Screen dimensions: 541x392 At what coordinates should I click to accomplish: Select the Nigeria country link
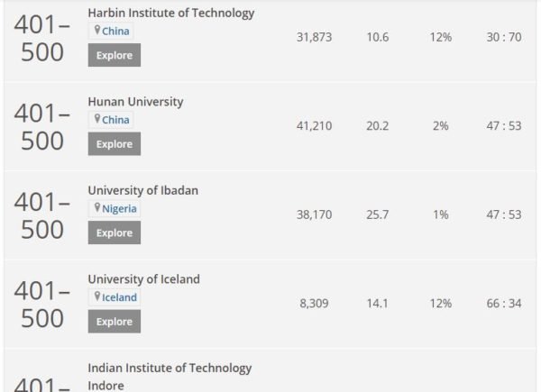pyautogui.click(x=120, y=208)
